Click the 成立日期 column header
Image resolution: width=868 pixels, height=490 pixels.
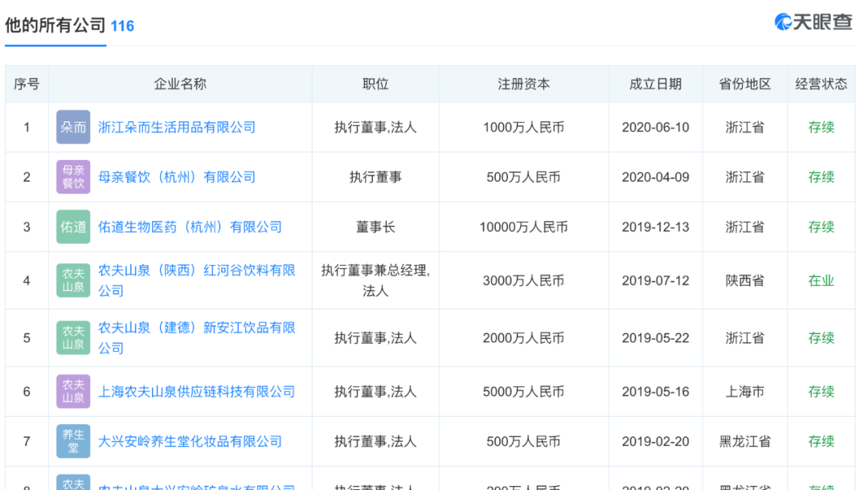point(656,84)
